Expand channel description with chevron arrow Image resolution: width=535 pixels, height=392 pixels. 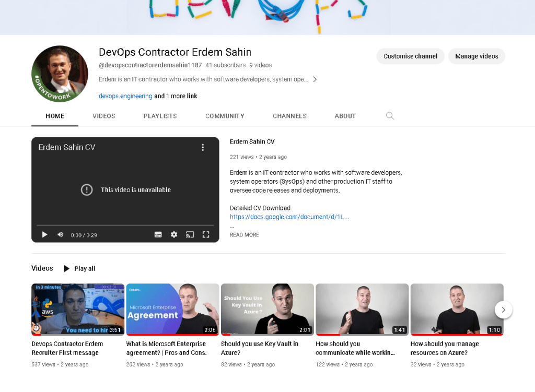(x=315, y=79)
